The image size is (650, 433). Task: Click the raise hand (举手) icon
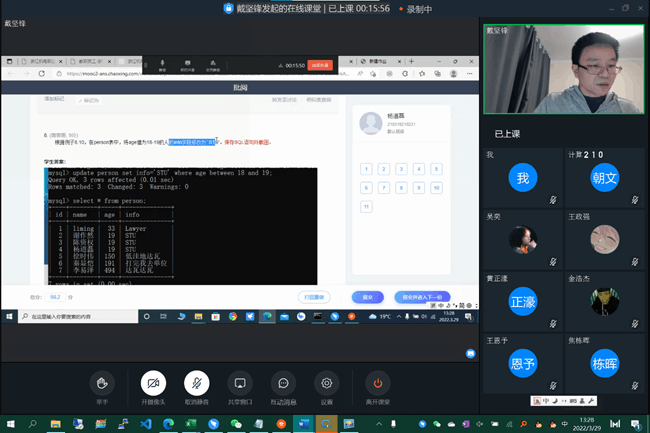pos(100,383)
